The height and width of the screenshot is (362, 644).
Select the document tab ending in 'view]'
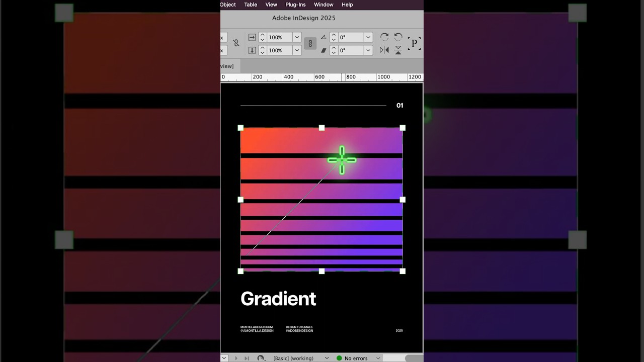pyautogui.click(x=230, y=66)
